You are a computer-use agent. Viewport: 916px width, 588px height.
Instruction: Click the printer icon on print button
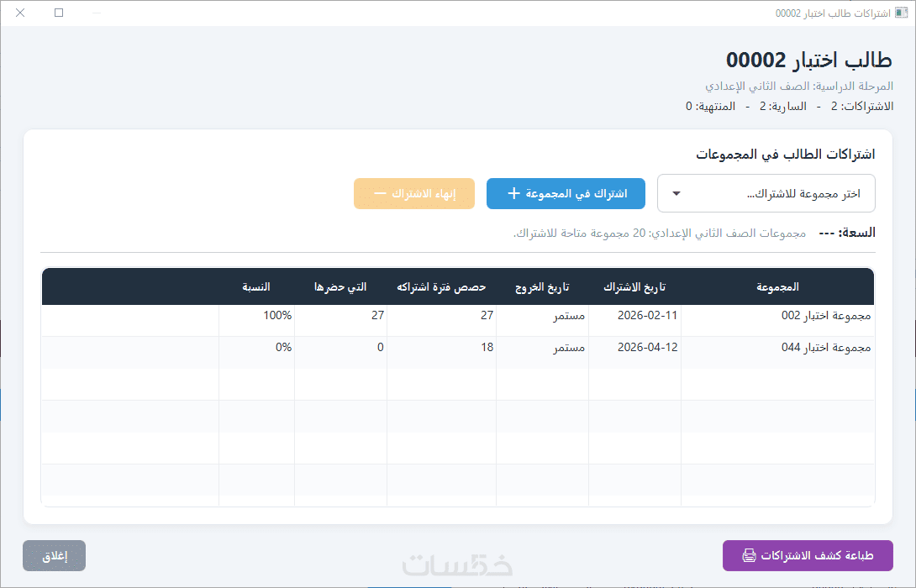pos(748,555)
